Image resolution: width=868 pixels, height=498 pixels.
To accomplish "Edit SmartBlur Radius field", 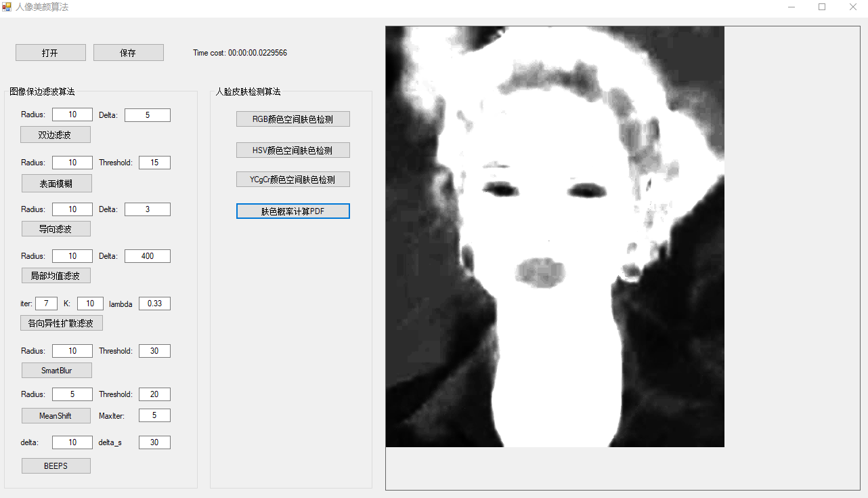I will tap(72, 351).
